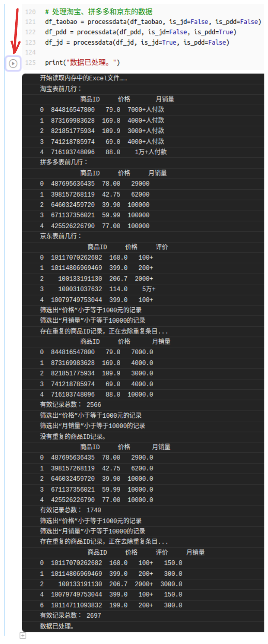The width and height of the screenshot is (268, 644).
Task: Select line number 123 in the gutter
Action: click(30, 42)
